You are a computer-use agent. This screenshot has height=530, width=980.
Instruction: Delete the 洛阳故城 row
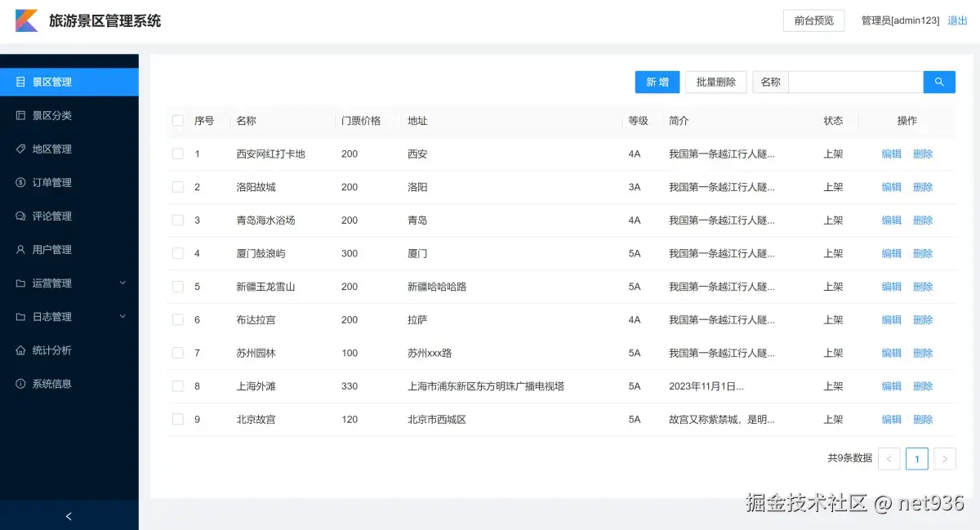(x=923, y=187)
